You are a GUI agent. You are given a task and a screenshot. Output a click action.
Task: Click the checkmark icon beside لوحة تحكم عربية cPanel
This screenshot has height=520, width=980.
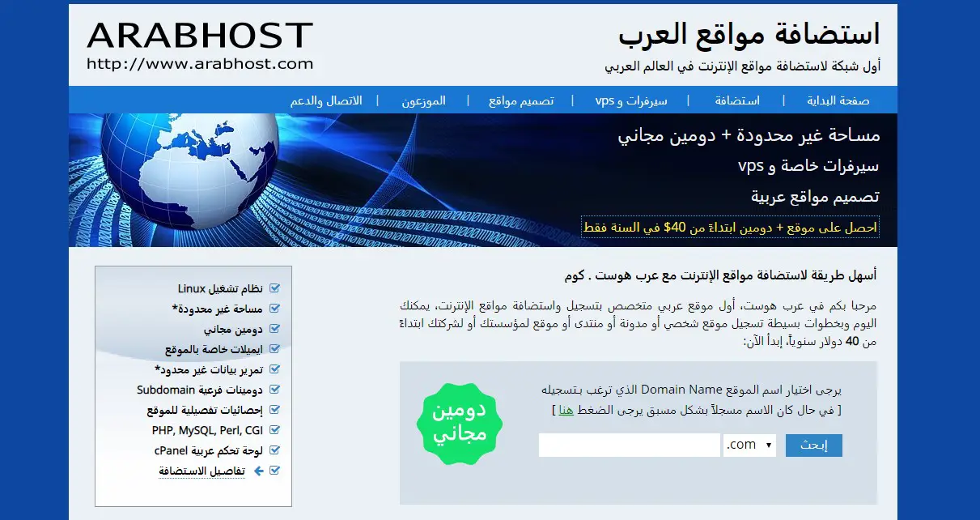coord(274,450)
